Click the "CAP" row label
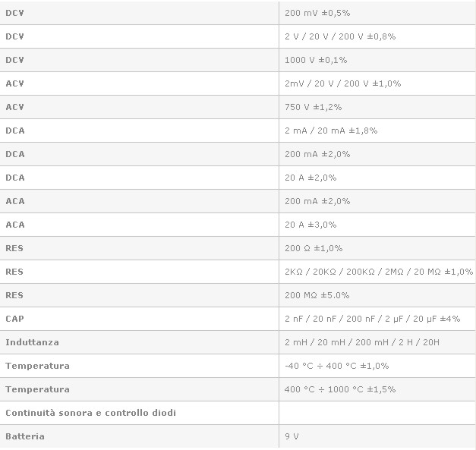This screenshot has height=450, width=476. (x=14, y=319)
